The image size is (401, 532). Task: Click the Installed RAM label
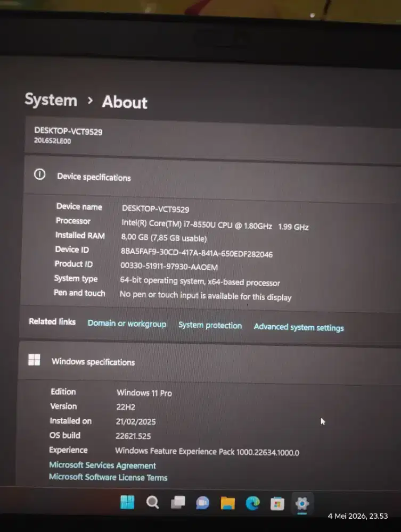pos(80,235)
